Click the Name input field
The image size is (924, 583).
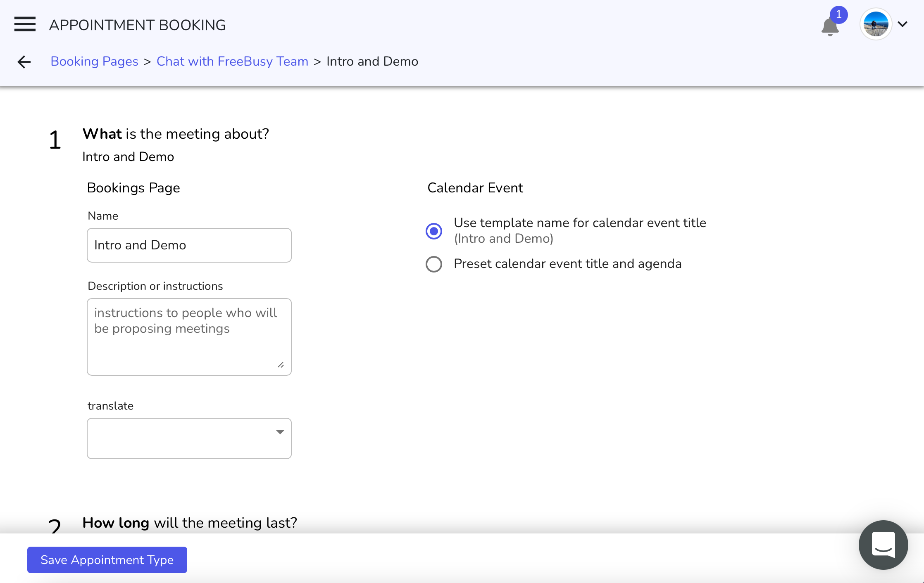point(189,245)
